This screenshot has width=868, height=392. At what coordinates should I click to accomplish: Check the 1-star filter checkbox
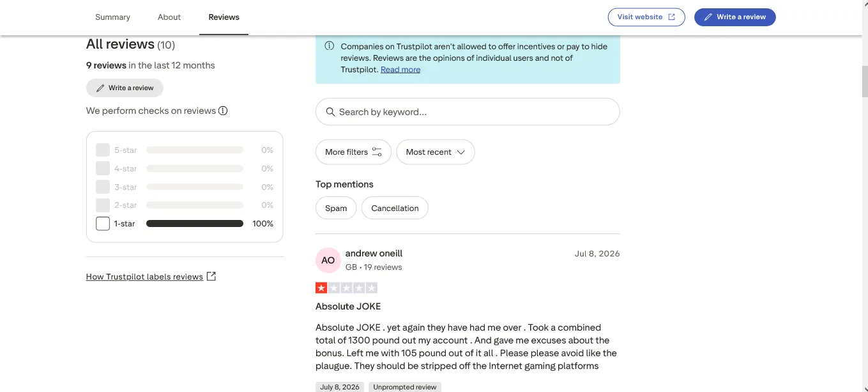[x=103, y=224]
